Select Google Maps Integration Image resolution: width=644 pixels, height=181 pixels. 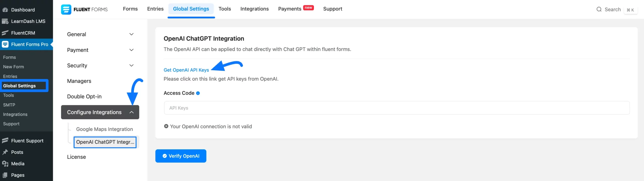[x=104, y=129]
